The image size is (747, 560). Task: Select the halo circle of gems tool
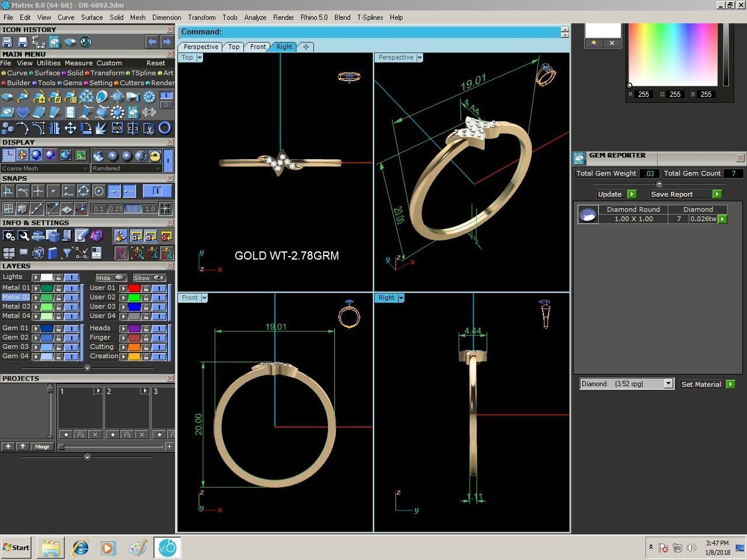[x=117, y=113]
